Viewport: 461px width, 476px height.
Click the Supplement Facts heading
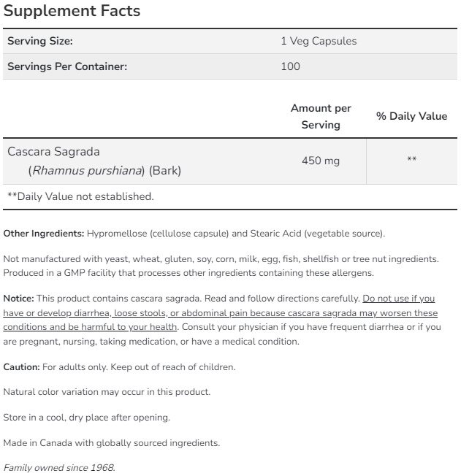(x=72, y=12)
